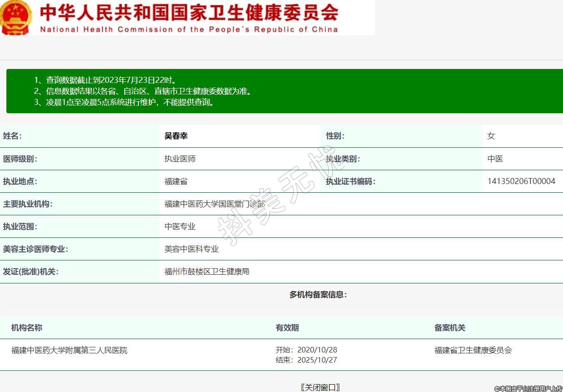Click the physician level value 执业医师
Screen dimensions: 563x392
pos(180,159)
